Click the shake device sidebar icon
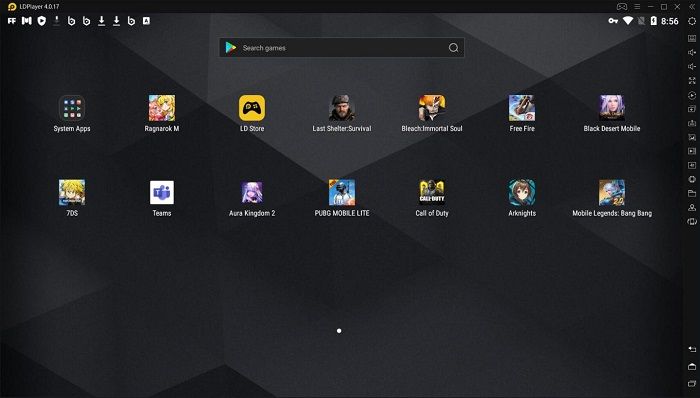 coord(692,221)
